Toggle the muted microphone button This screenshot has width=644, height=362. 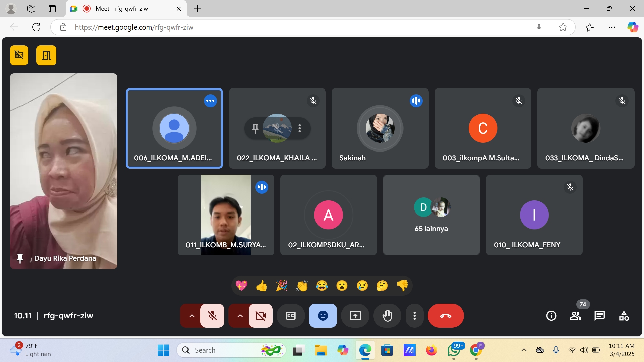tap(212, 316)
